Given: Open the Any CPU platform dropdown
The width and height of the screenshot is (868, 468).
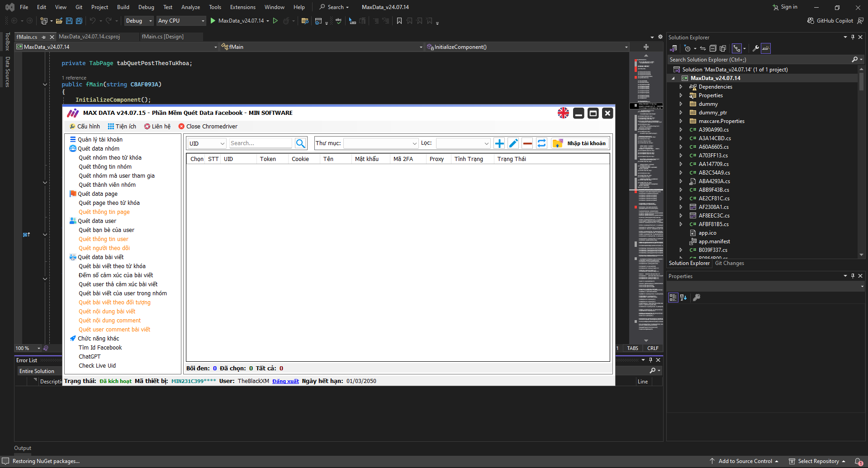Looking at the screenshot, I should point(181,21).
